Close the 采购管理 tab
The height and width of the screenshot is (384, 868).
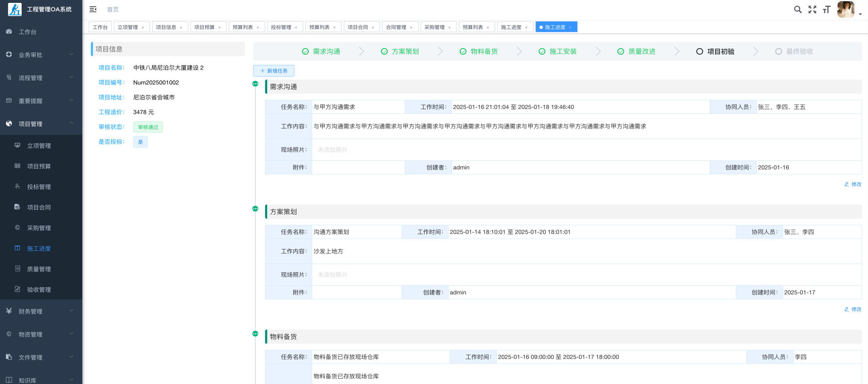(x=449, y=27)
